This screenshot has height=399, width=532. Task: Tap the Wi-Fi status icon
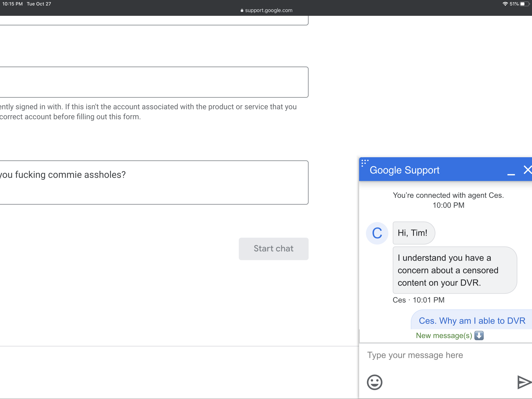click(505, 4)
